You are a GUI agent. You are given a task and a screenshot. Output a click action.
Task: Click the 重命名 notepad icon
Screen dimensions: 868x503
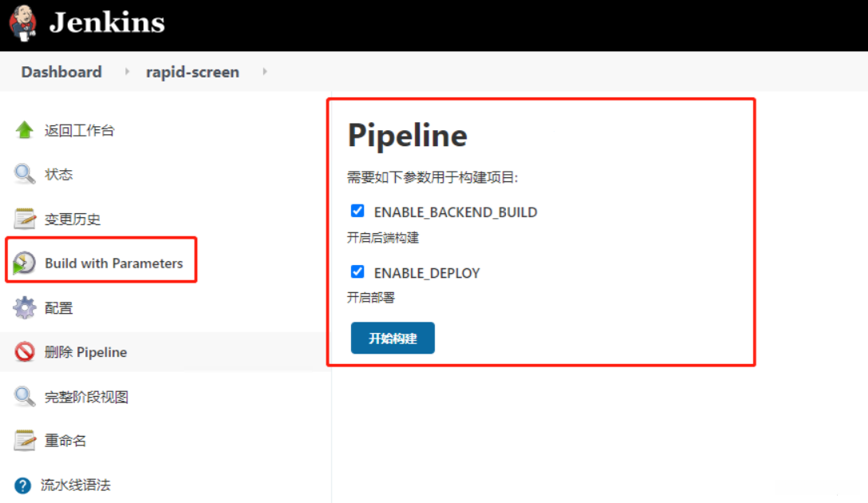click(25, 441)
